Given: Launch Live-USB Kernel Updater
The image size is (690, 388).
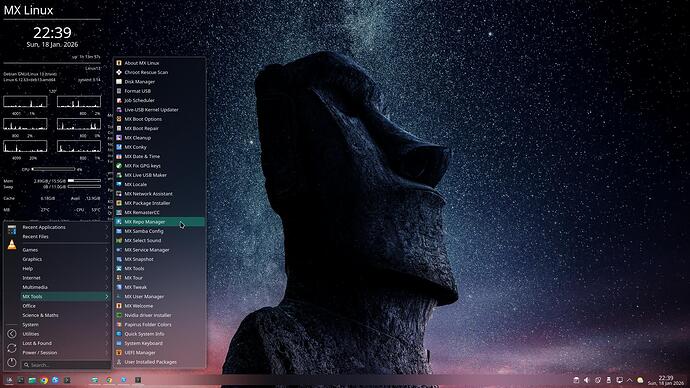Looking at the screenshot, I should (x=159, y=110).
